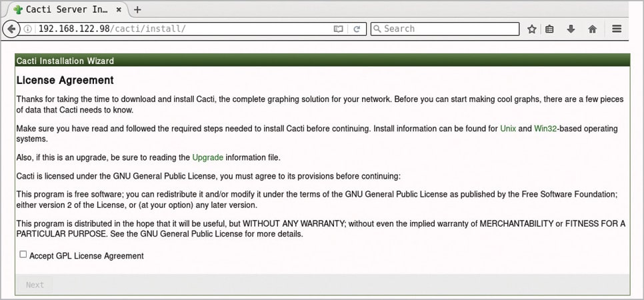This screenshot has height=300, width=644.
Task: Open the Unix install information link
Action: tap(508, 129)
